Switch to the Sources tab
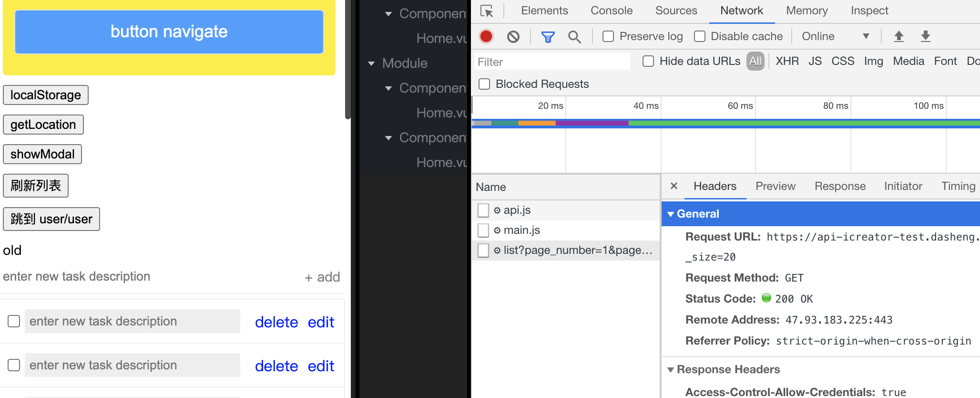This screenshot has height=398, width=980. click(x=676, y=10)
